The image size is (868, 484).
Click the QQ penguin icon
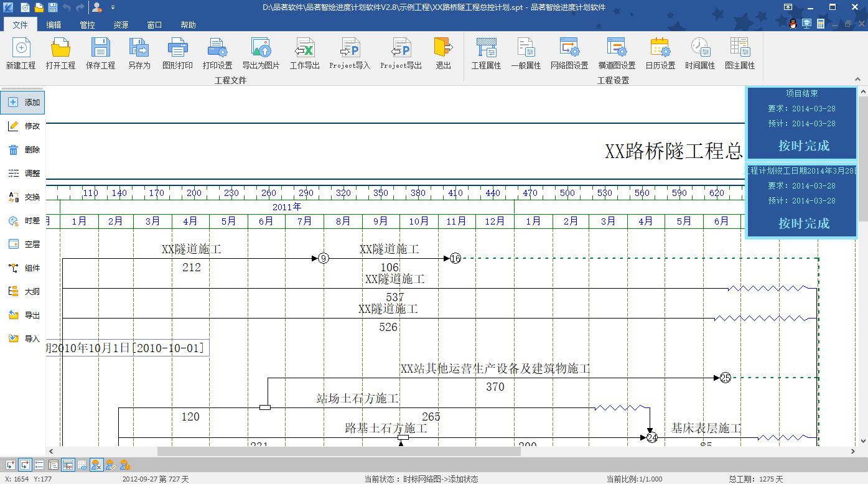pyautogui.click(x=793, y=24)
